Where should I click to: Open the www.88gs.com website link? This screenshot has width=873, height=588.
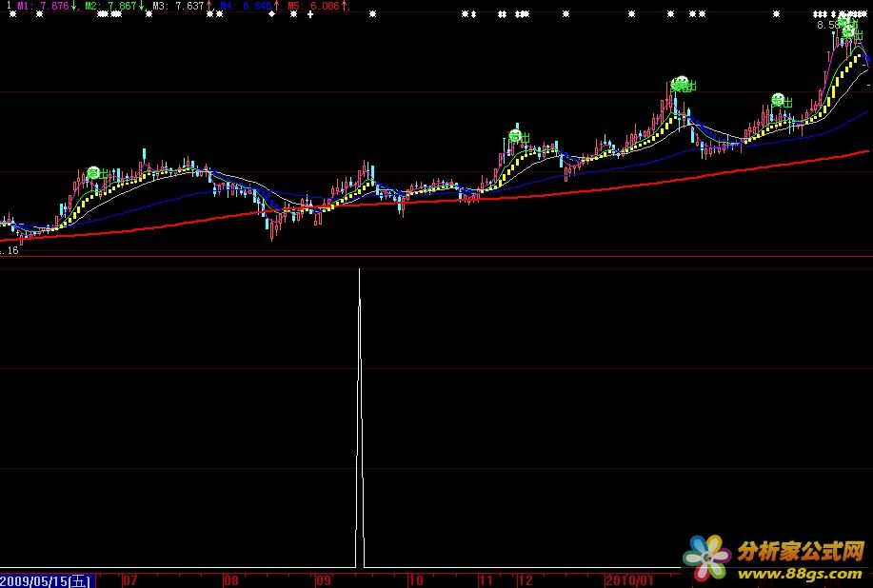point(800,575)
